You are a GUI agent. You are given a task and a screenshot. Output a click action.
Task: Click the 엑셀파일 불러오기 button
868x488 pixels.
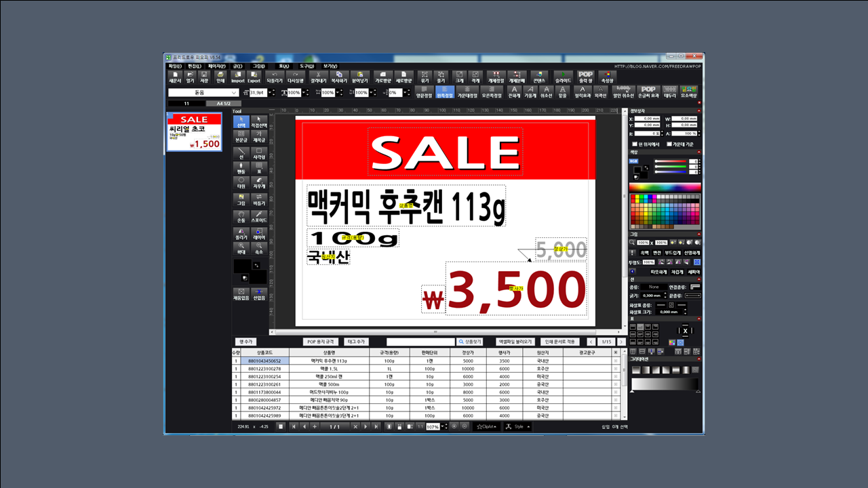pyautogui.click(x=515, y=342)
